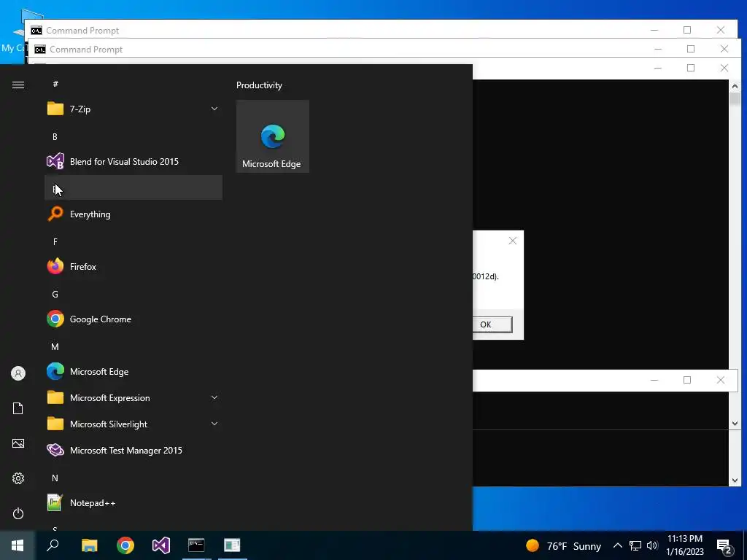Open Pictures from Start sidebar
747x560 pixels.
(18, 443)
